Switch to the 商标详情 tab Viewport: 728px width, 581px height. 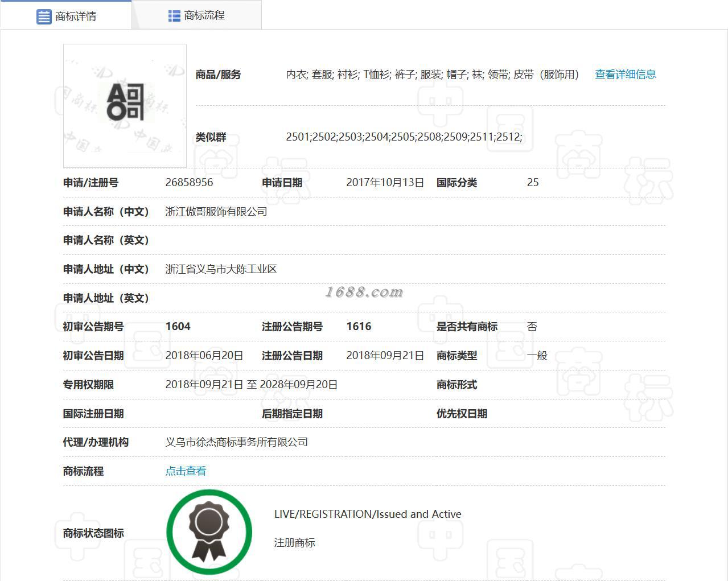coord(66,16)
